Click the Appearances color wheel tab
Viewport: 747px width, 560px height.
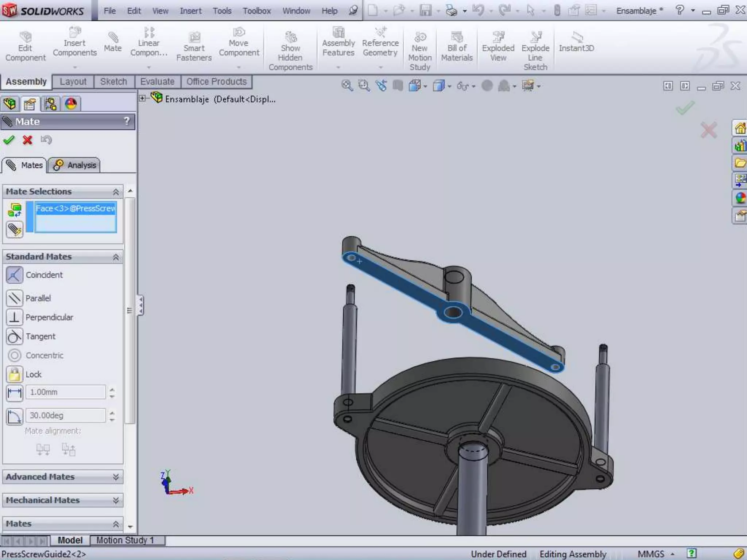coord(71,104)
